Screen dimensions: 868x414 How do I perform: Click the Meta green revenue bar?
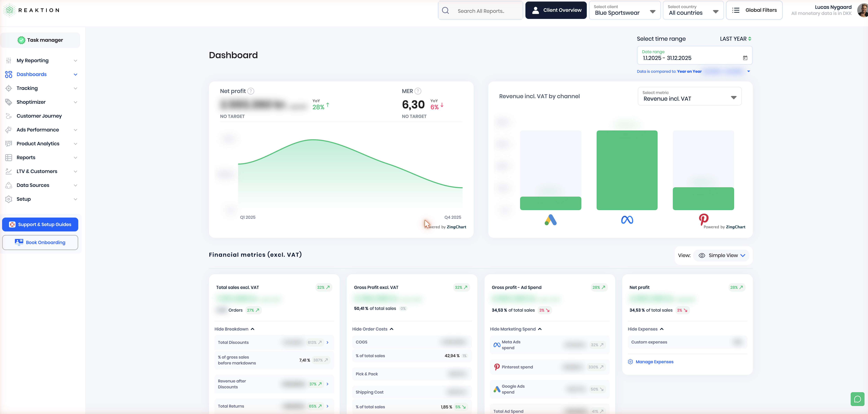pyautogui.click(x=627, y=170)
